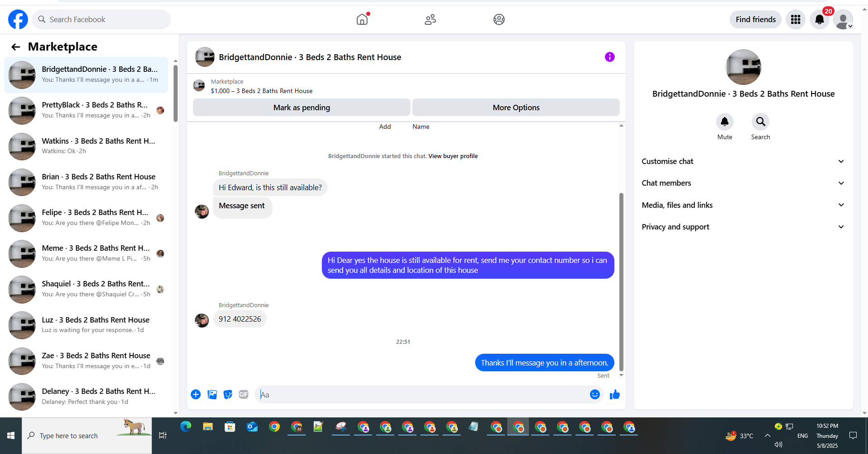Viewport: 868px width, 454px height.
Task: Open the notifications bell with 20 badge
Action: coord(820,19)
